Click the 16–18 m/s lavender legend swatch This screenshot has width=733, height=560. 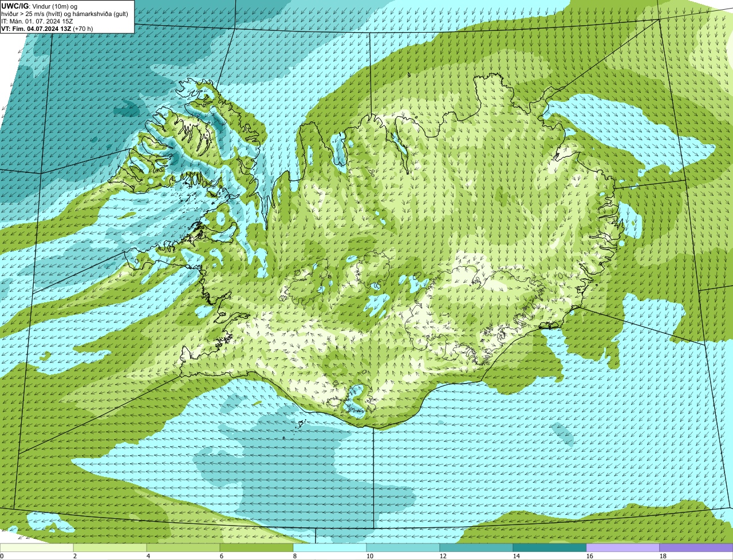tap(623, 548)
